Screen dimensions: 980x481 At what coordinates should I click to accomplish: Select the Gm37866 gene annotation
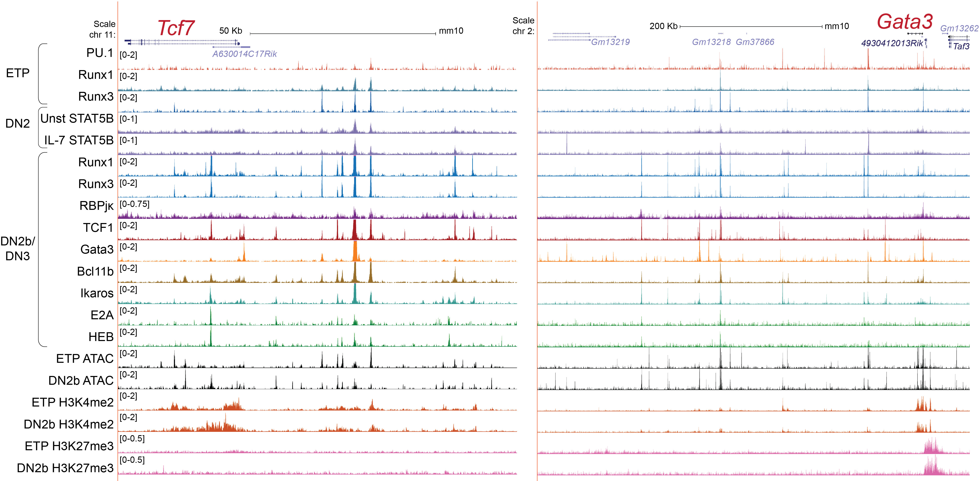coord(755,42)
